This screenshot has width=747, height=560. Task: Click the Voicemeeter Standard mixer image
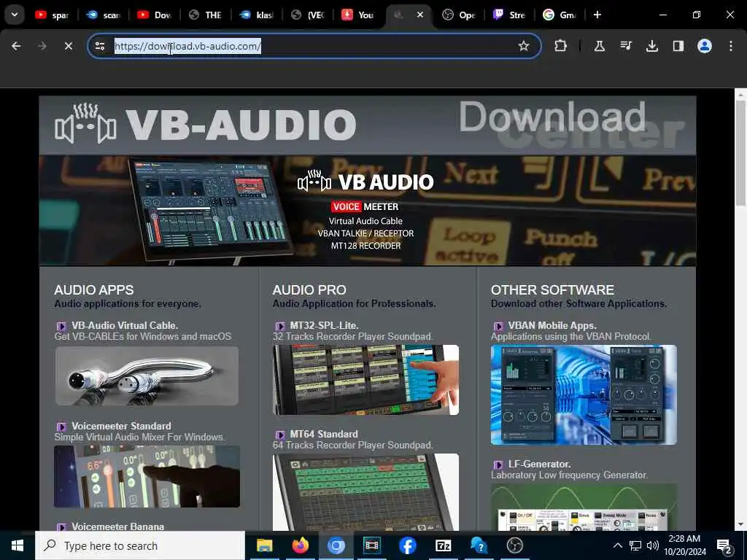click(x=147, y=477)
